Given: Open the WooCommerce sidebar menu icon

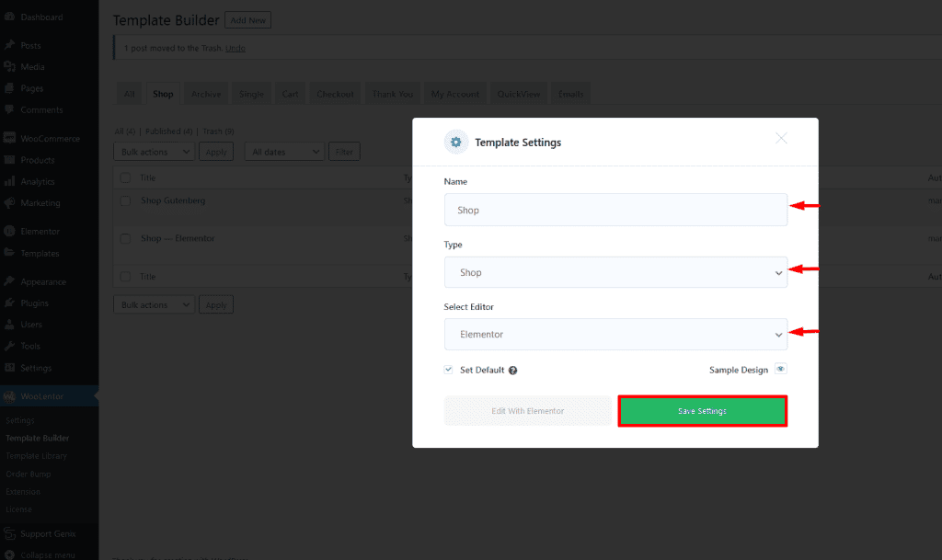Looking at the screenshot, I should [x=10, y=139].
